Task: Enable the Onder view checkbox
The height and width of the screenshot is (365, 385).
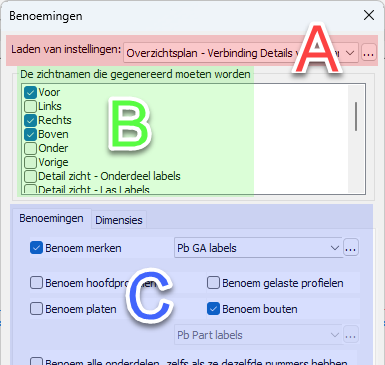Action: click(x=30, y=148)
